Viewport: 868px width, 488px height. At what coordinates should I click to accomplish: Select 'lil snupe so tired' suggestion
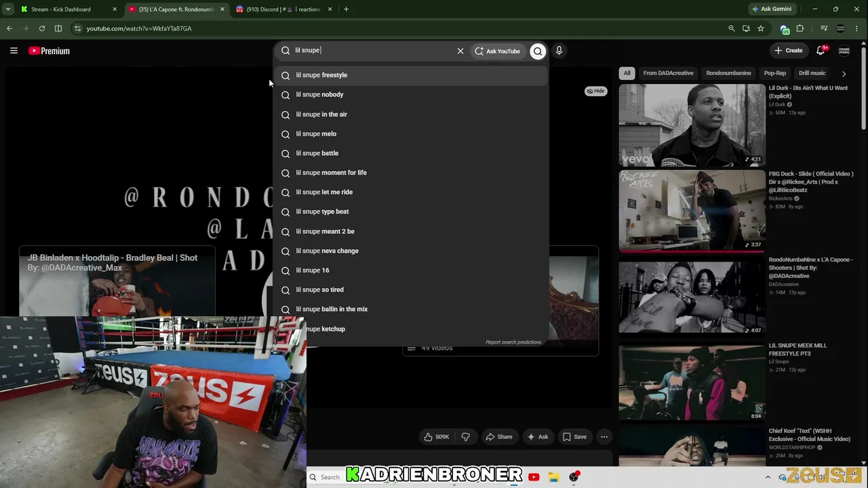coord(410,289)
